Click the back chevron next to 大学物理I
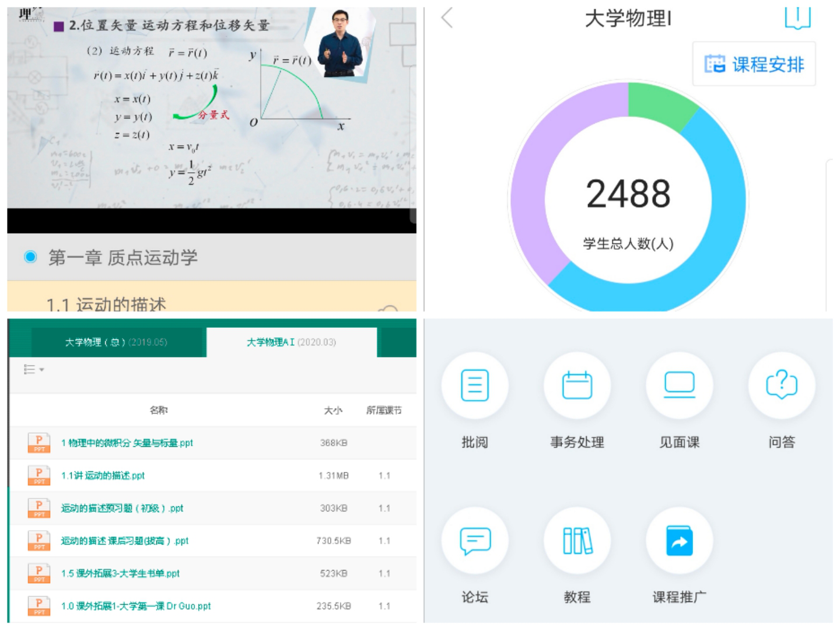The image size is (840, 630). tap(446, 19)
